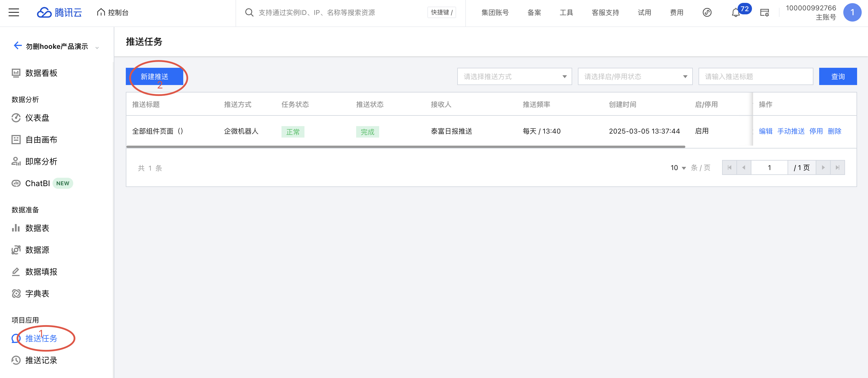Viewport: 868px width, 378px height.
Task: Click the search magnifier icon
Action: click(x=249, y=12)
